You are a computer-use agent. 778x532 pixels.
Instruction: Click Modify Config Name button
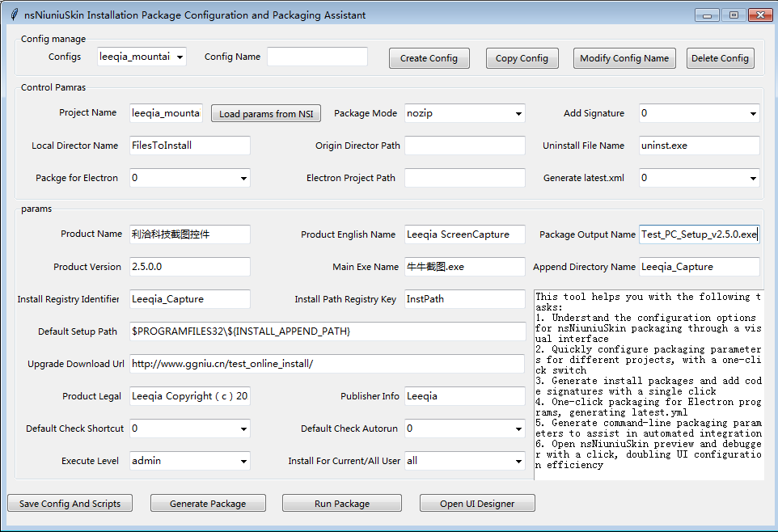click(624, 58)
